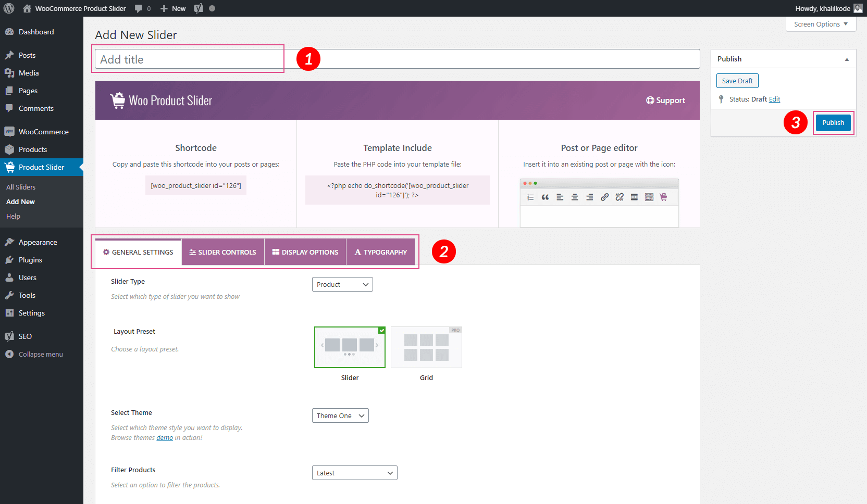Click the Media icon in sidebar
867x504 pixels.
[9, 73]
